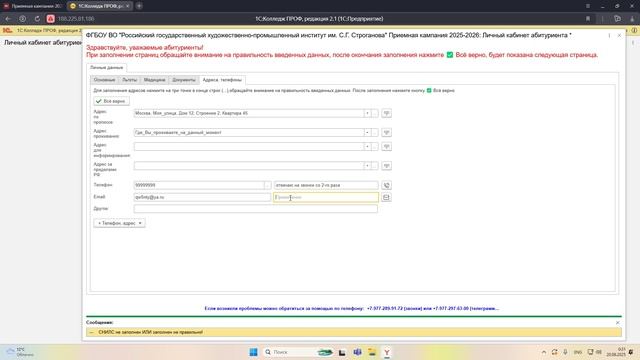The height and width of the screenshot is (360, 640).
Task: Click ellipsis button of Телефон field
Action: (267, 185)
